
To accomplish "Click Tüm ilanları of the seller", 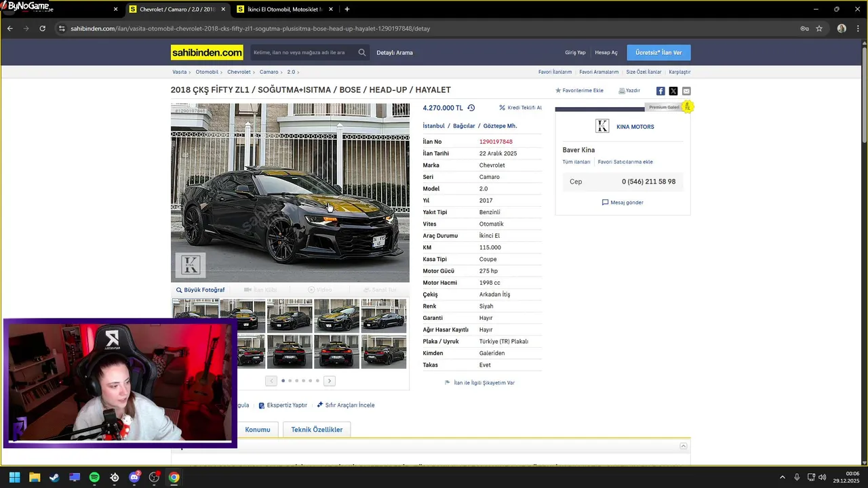I will tap(576, 162).
